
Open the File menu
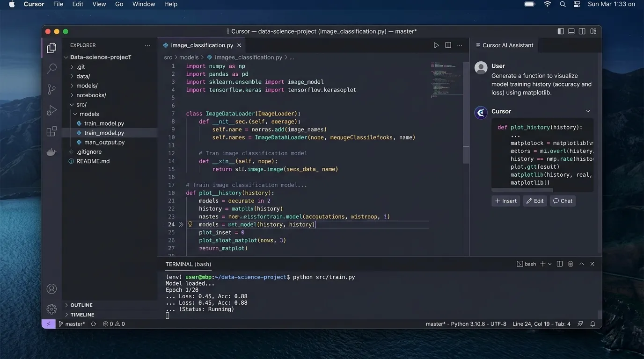tap(58, 4)
